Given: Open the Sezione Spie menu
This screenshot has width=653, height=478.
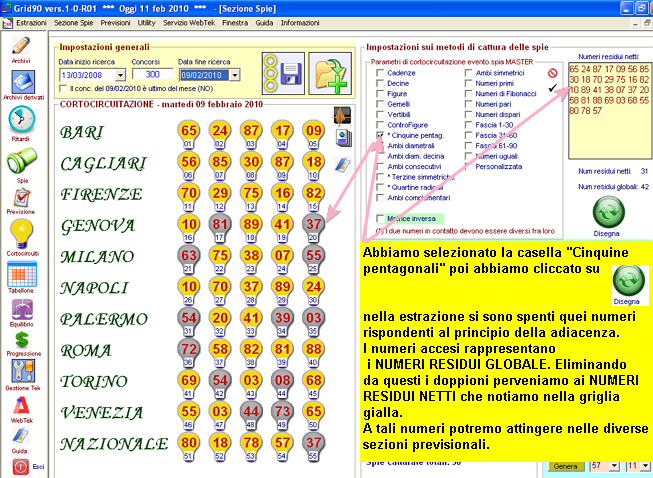Looking at the screenshot, I should (x=73, y=23).
